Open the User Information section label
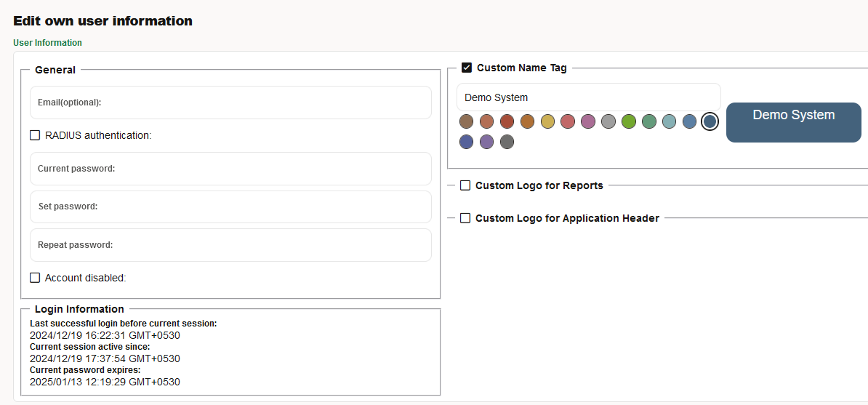This screenshot has width=868, height=405. pos(47,43)
